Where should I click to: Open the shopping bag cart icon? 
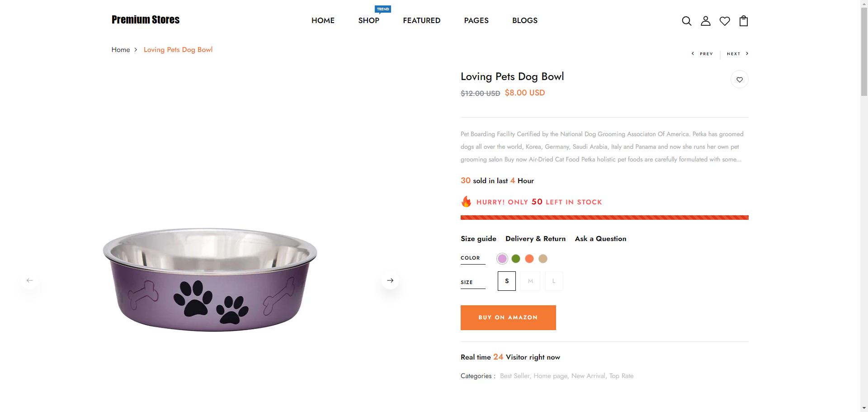(x=744, y=21)
